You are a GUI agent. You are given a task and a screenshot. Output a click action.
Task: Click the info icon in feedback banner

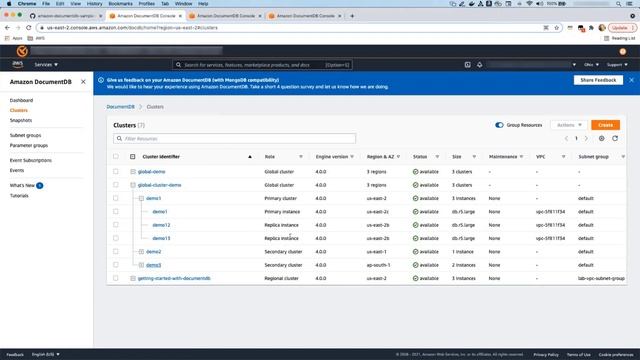[x=101, y=80]
